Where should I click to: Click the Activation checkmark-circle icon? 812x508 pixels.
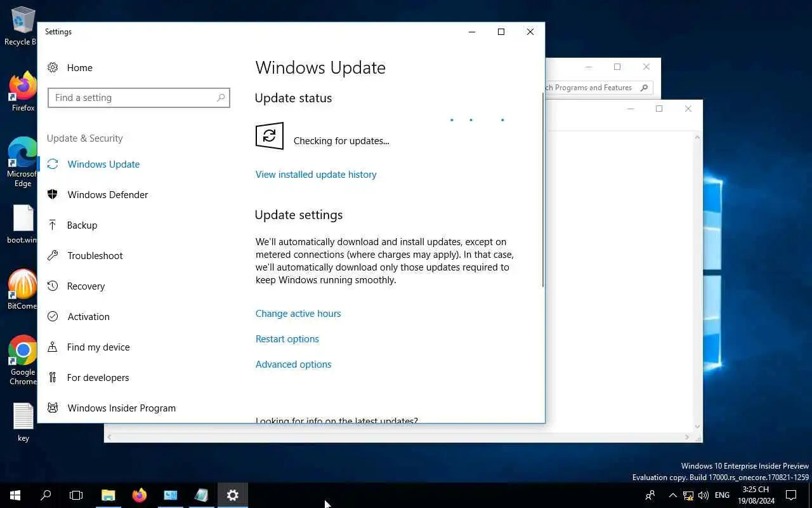point(53,316)
